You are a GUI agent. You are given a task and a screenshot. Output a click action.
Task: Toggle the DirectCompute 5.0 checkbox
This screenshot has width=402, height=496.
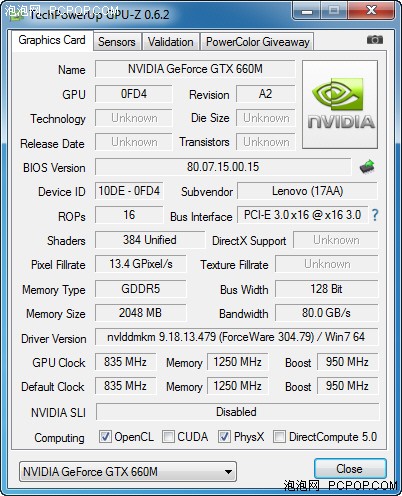(279, 436)
